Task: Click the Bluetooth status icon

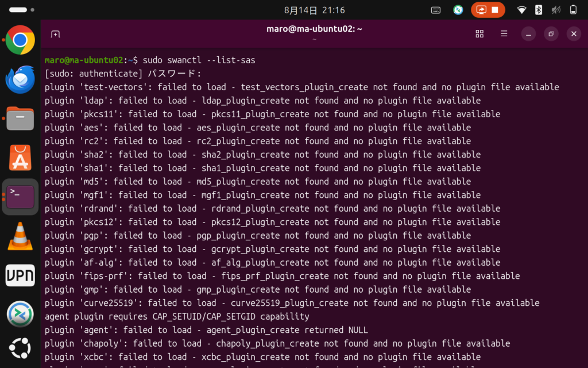Action: (539, 10)
